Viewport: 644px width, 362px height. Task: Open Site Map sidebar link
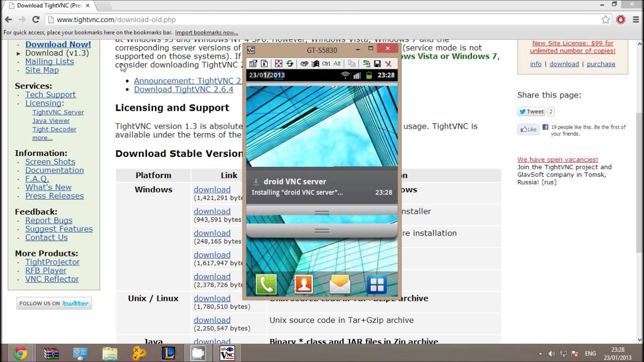[x=42, y=70]
